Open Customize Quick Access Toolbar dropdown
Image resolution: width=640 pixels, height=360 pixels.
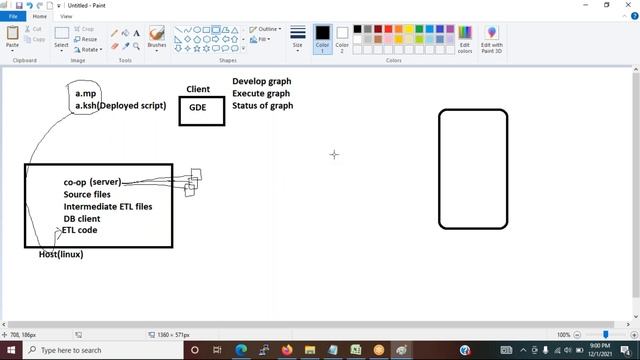[x=59, y=5]
